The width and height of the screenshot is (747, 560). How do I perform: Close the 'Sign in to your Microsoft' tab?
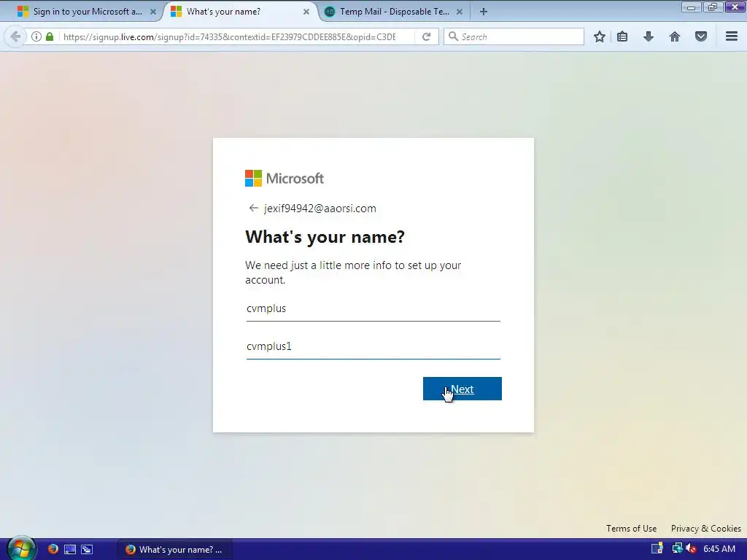pos(153,12)
